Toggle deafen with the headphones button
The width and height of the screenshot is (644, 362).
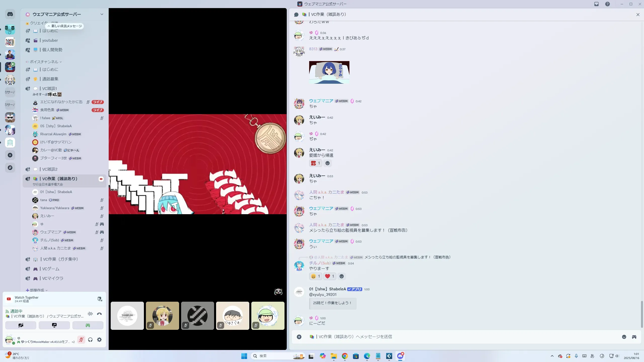(90, 340)
